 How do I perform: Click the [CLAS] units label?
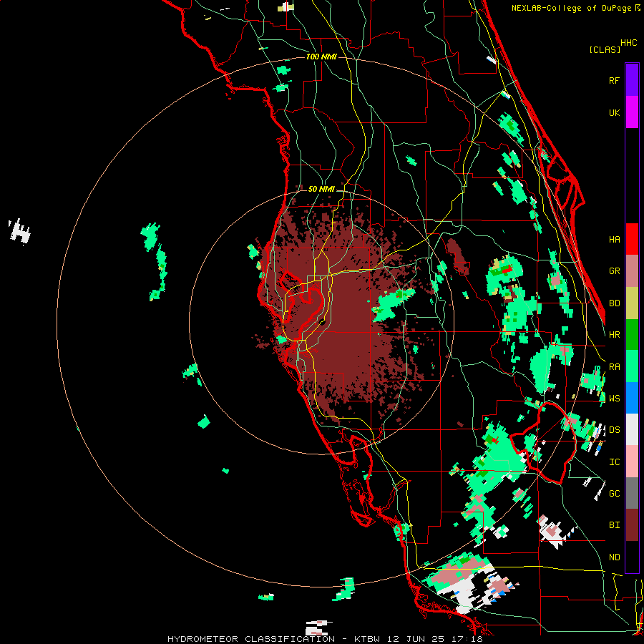(x=605, y=49)
